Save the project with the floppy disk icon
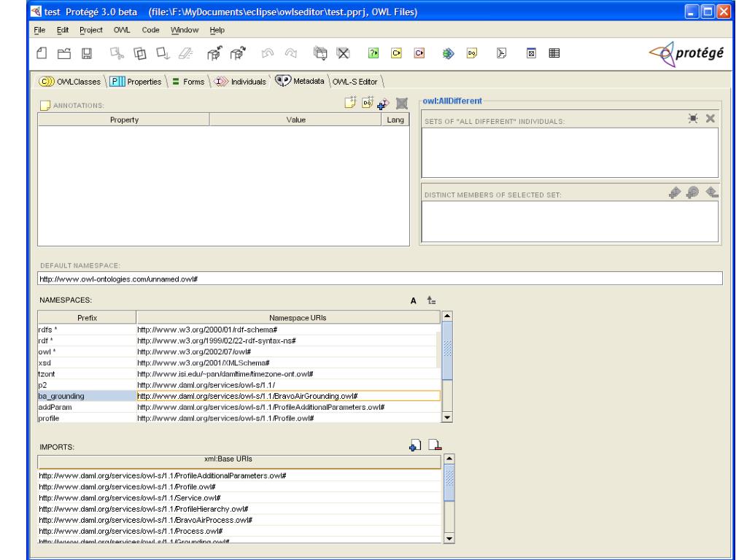The width and height of the screenshot is (747, 560). click(x=87, y=52)
